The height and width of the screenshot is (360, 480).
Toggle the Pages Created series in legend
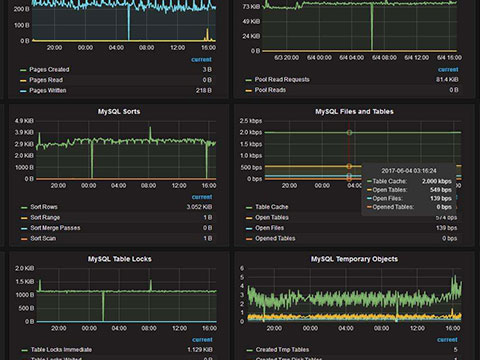[x=49, y=69]
